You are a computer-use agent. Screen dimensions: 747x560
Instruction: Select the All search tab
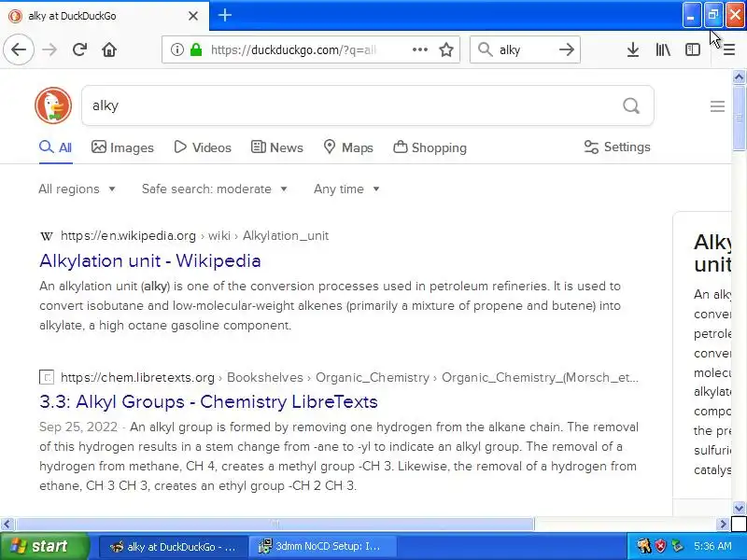[x=55, y=147]
